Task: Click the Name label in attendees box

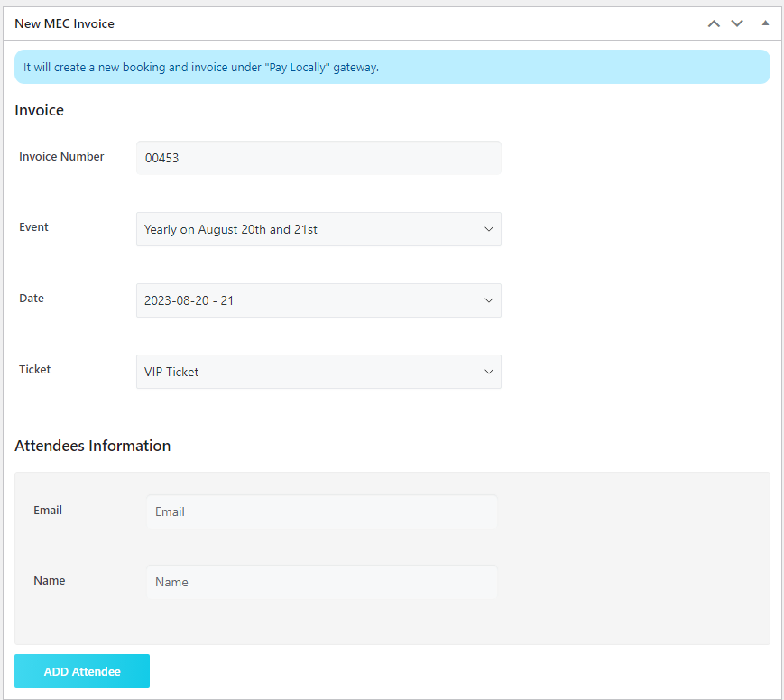Action: (50, 581)
